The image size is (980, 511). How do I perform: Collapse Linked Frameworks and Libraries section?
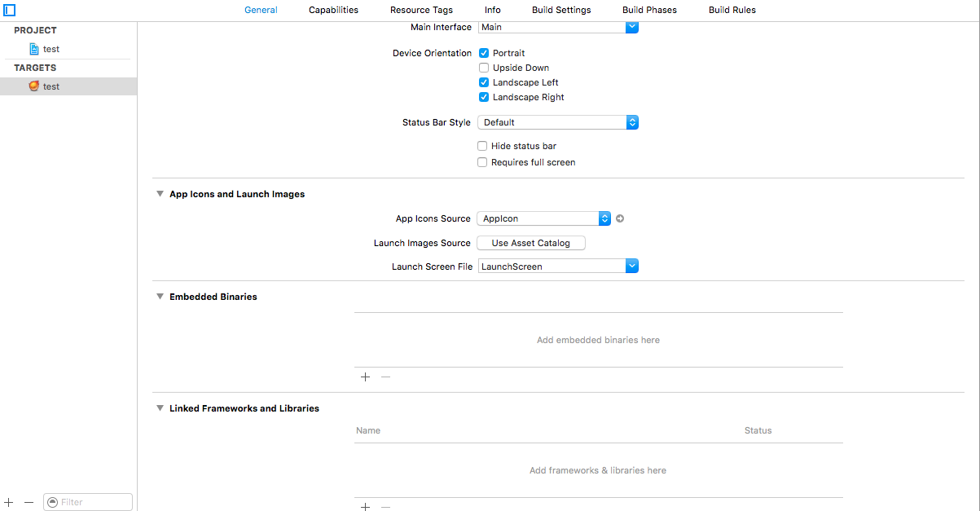(160, 408)
